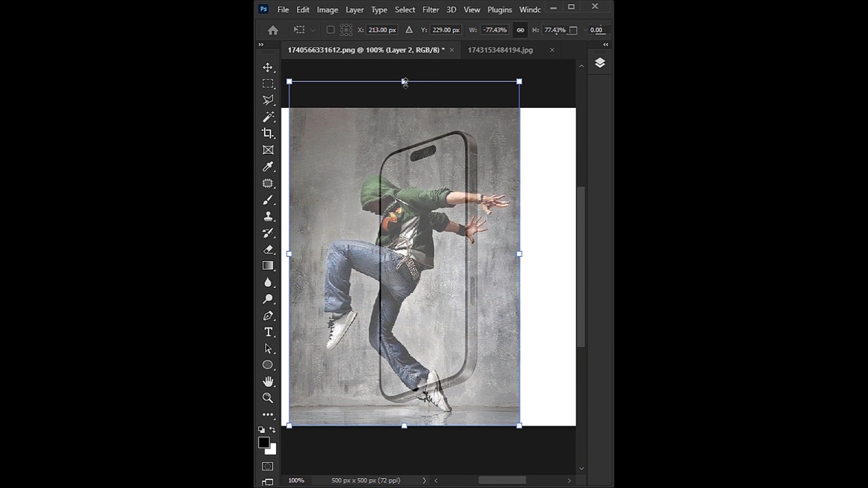Open status bar info arrow menu
Viewport: 868px width, 488px height.
[x=425, y=481]
